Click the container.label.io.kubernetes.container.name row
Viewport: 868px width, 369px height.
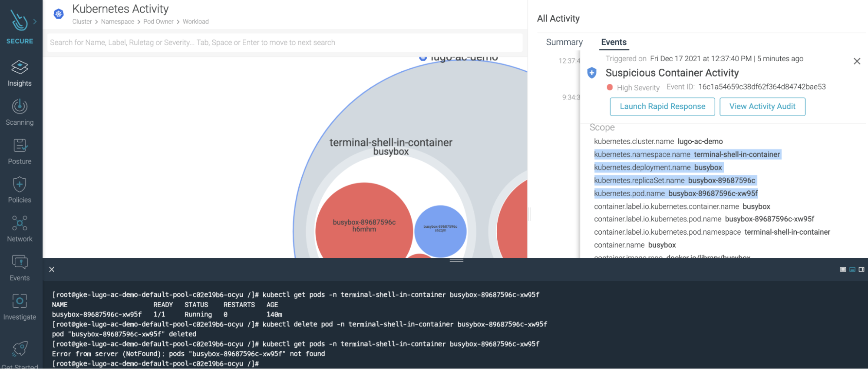tap(682, 206)
